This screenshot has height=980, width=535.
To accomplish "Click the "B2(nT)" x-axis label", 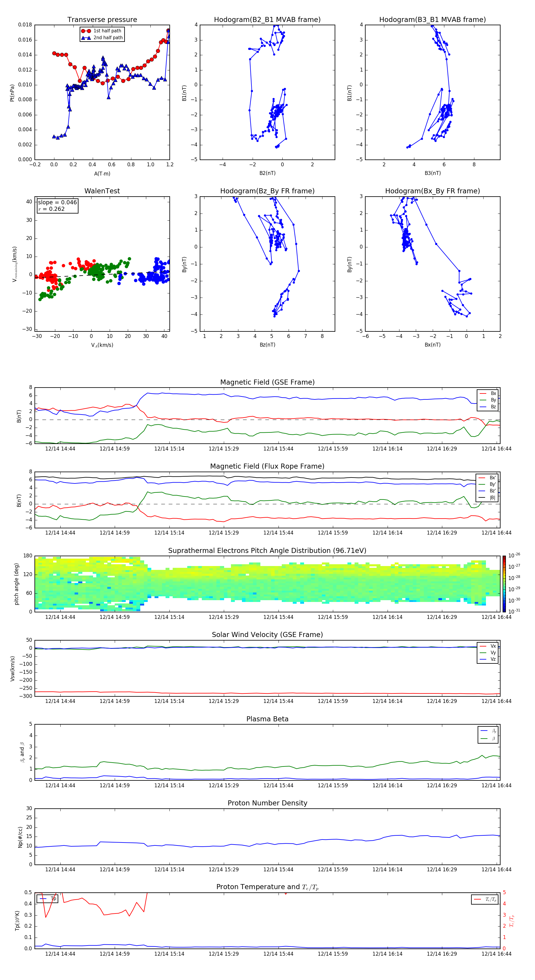I will 267,173.
